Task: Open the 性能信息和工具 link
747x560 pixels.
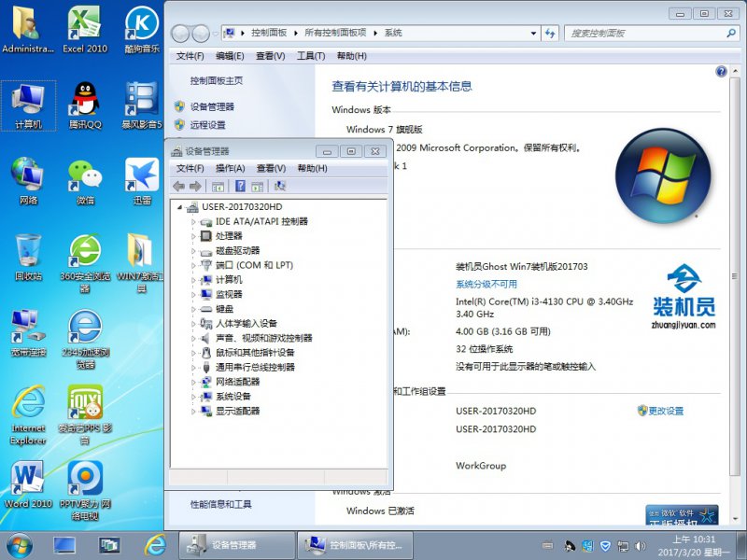Action: [x=220, y=504]
